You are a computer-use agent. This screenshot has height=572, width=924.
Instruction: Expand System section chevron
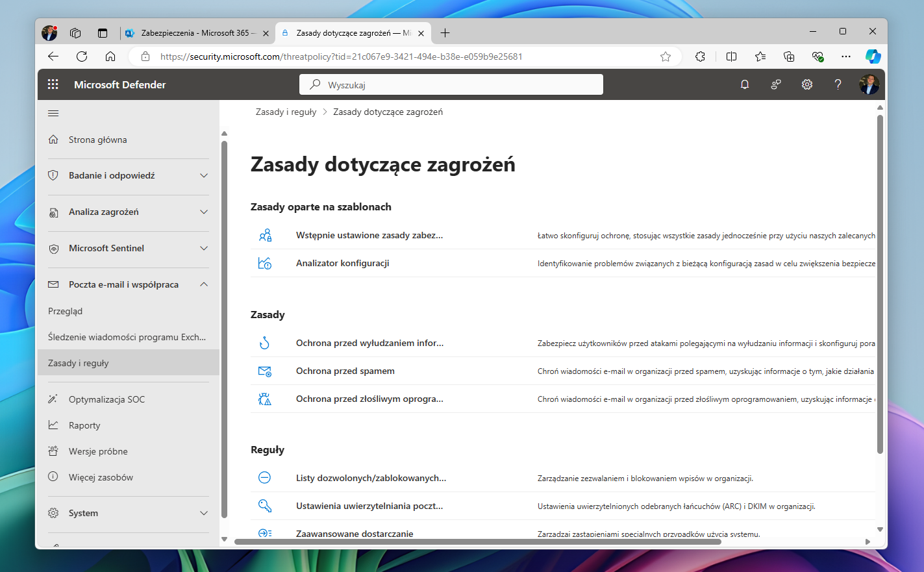204,513
